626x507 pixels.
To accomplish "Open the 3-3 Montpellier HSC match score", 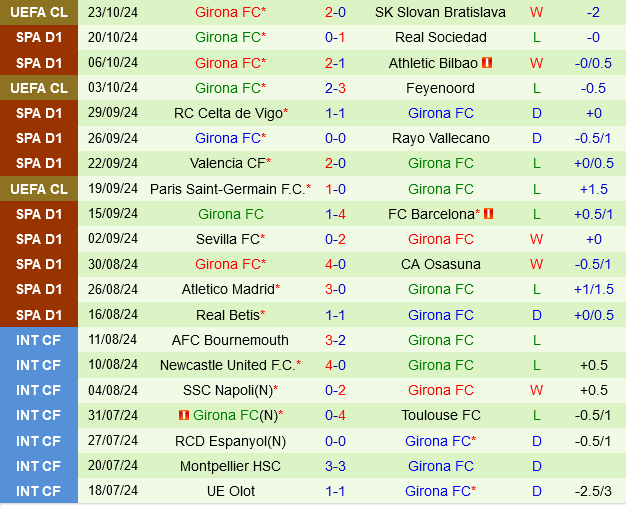I will 335,466.
